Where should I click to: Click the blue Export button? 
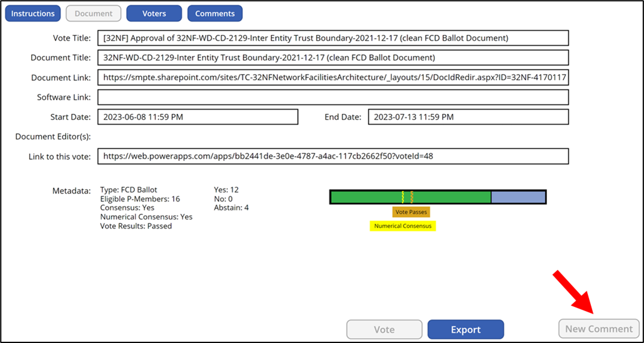coord(466,330)
